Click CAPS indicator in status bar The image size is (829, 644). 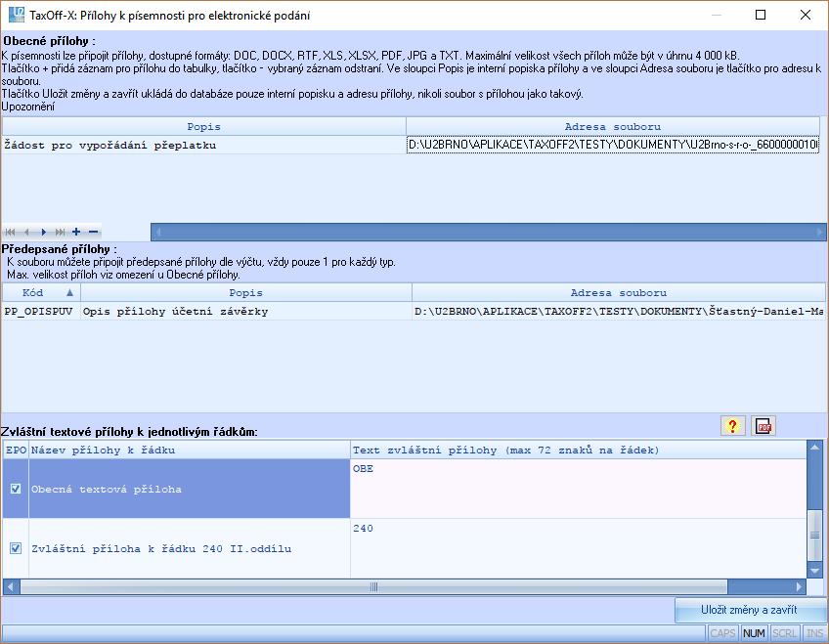pyautogui.click(x=722, y=633)
